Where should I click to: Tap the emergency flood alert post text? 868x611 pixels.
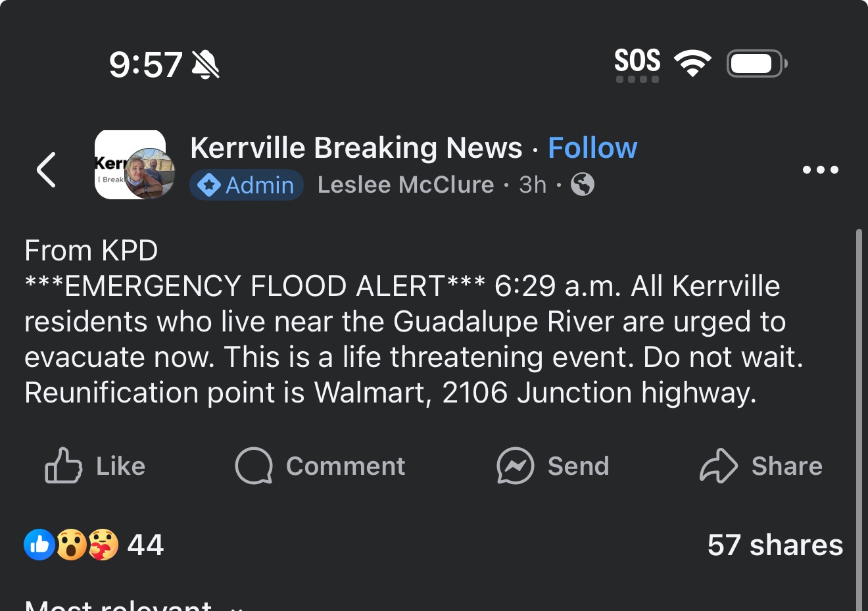(414, 322)
